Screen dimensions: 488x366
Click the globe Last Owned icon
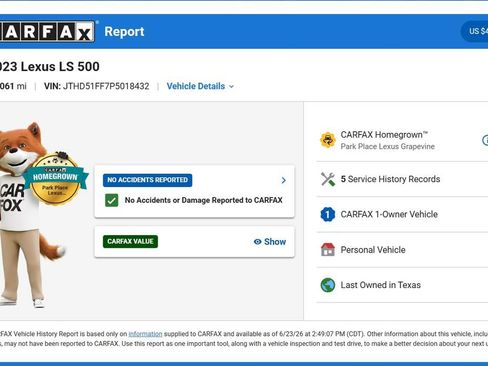coord(328,285)
